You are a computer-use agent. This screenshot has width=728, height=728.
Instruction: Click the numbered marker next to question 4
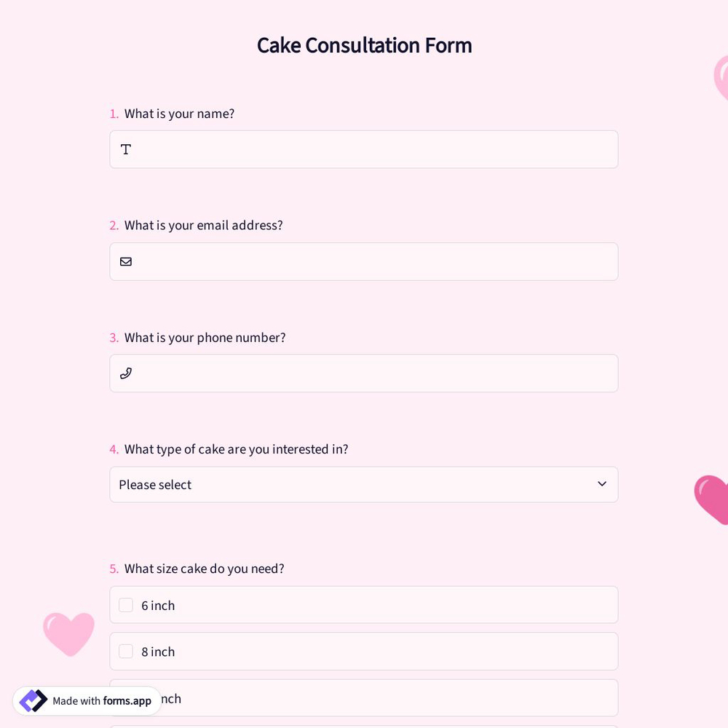114,449
